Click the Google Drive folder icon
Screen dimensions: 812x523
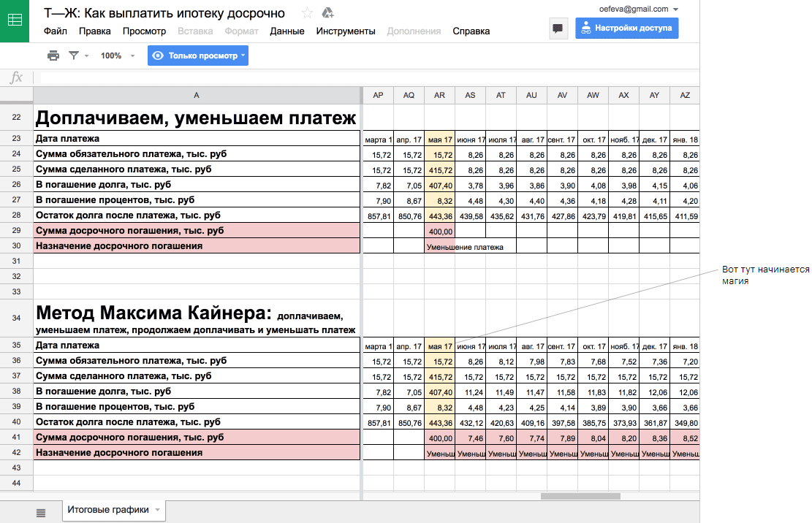coord(328,12)
